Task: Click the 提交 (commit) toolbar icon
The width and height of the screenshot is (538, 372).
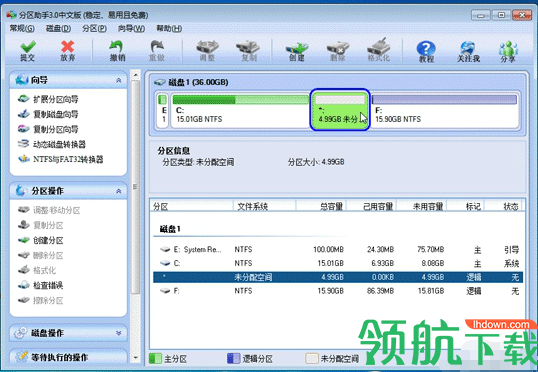Action: [x=28, y=50]
